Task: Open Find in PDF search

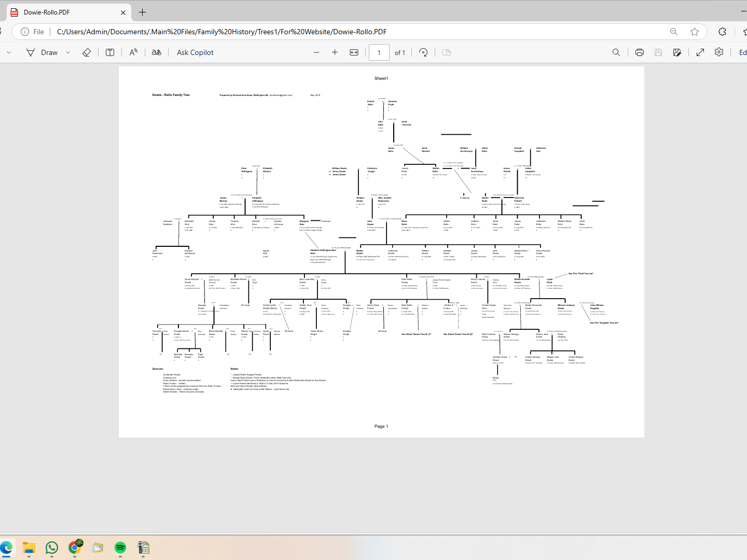Action: coord(616,52)
